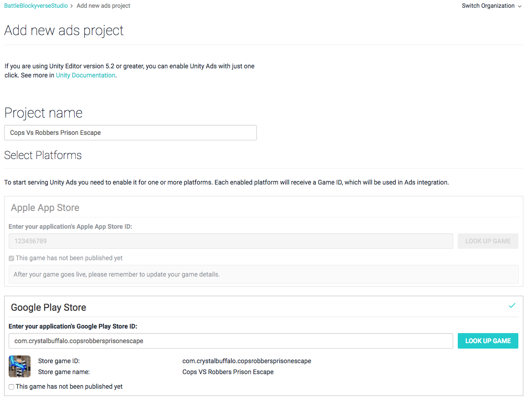Click the Cops VS Robbers game thumbnail
The height and width of the screenshot is (401, 532).
(20, 366)
